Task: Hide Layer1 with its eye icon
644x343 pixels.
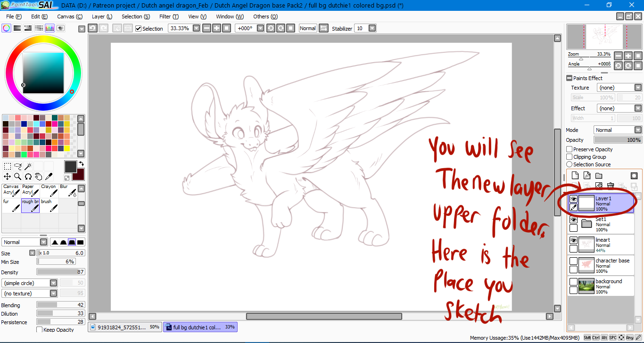Action: point(573,199)
